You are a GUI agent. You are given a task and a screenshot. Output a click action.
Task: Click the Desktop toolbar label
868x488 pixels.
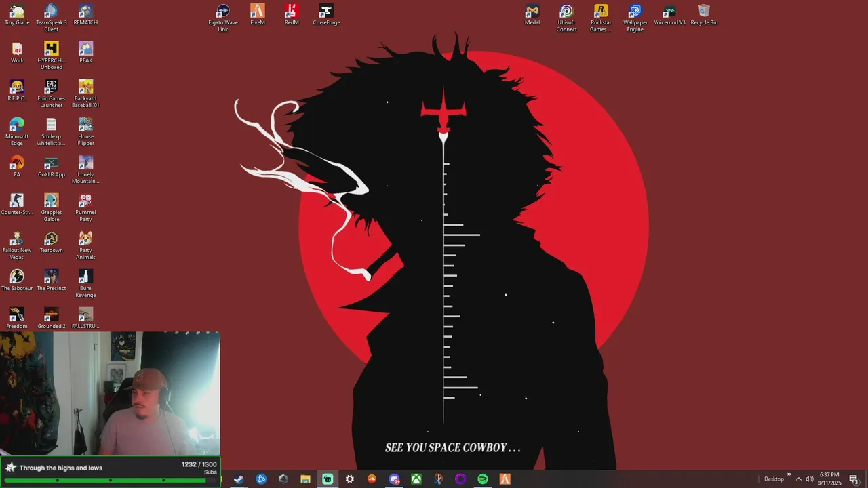tap(774, 479)
